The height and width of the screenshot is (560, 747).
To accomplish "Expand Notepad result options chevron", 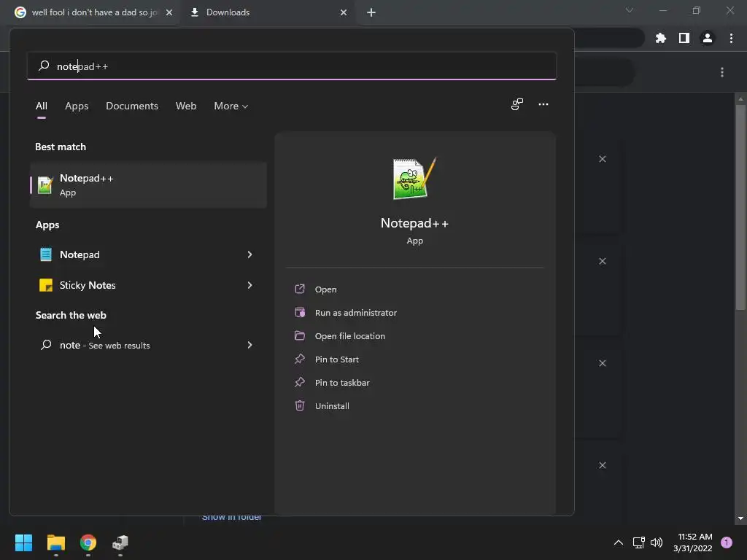I will (249, 254).
